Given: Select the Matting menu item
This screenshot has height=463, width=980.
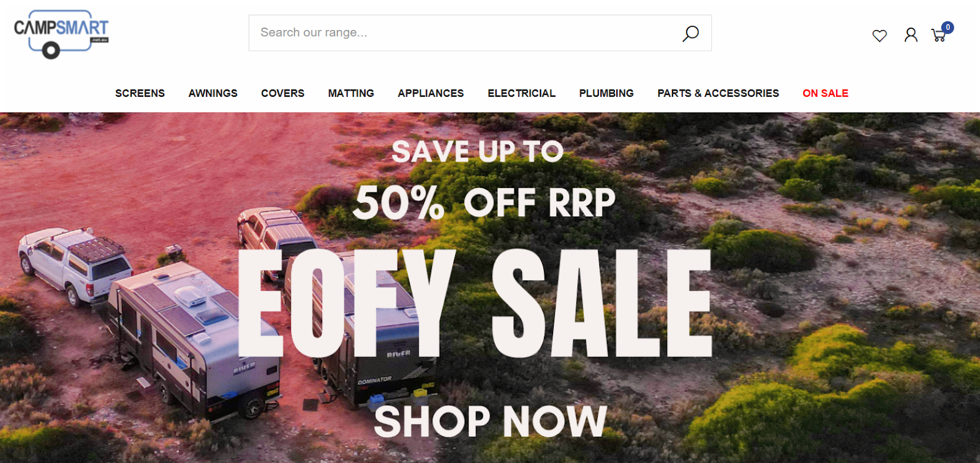Looking at the screenshot, I should click(x=351, y=93).
